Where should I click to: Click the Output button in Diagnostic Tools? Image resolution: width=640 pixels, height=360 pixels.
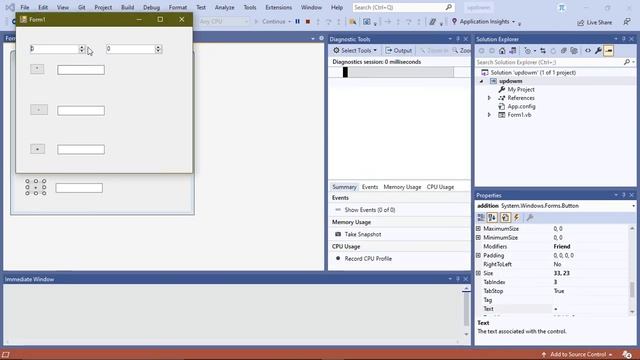pyautogui.click(x=399, y=50)
